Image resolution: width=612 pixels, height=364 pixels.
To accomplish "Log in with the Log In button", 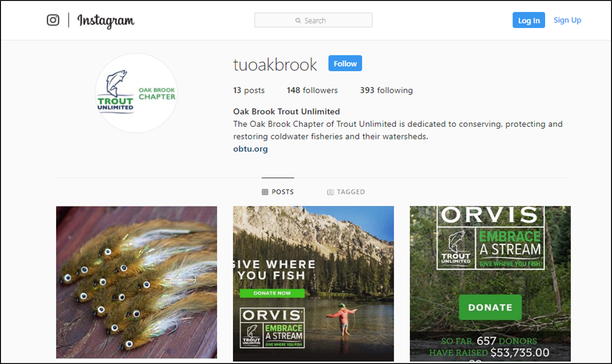I will (529, 20).
